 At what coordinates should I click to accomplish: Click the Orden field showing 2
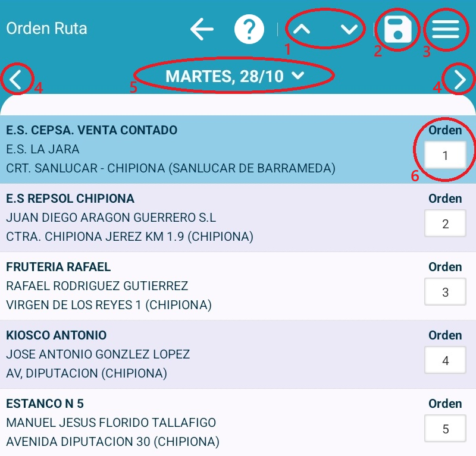(445, 224)
